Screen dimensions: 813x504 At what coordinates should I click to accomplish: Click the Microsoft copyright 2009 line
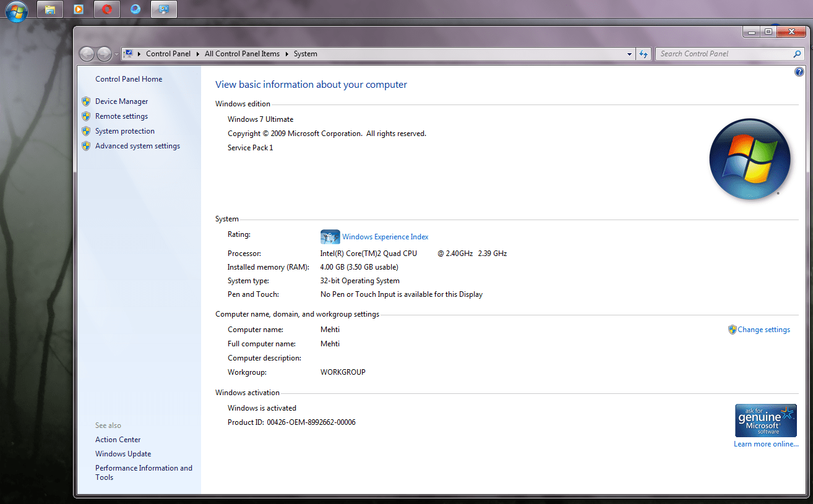[327, 134]
